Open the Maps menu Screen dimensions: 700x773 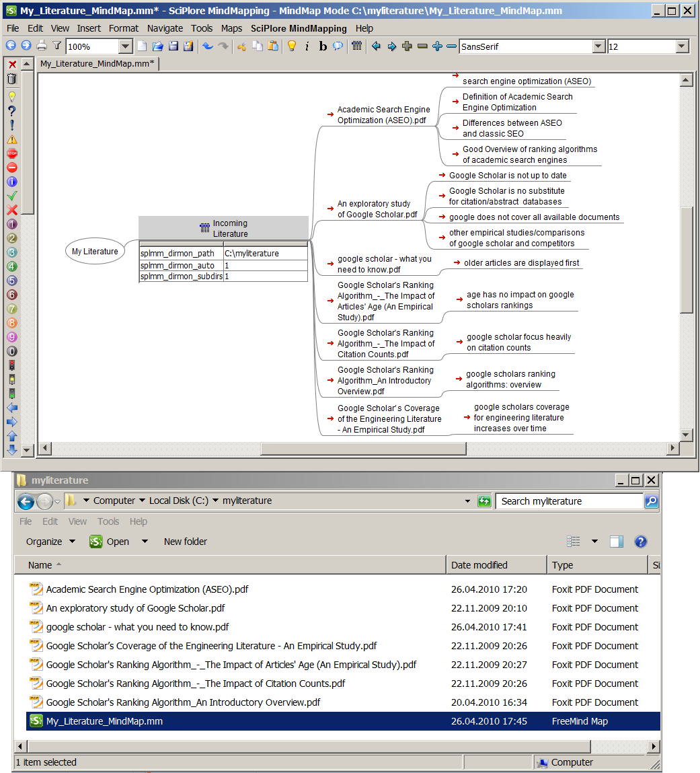point(231,29)
